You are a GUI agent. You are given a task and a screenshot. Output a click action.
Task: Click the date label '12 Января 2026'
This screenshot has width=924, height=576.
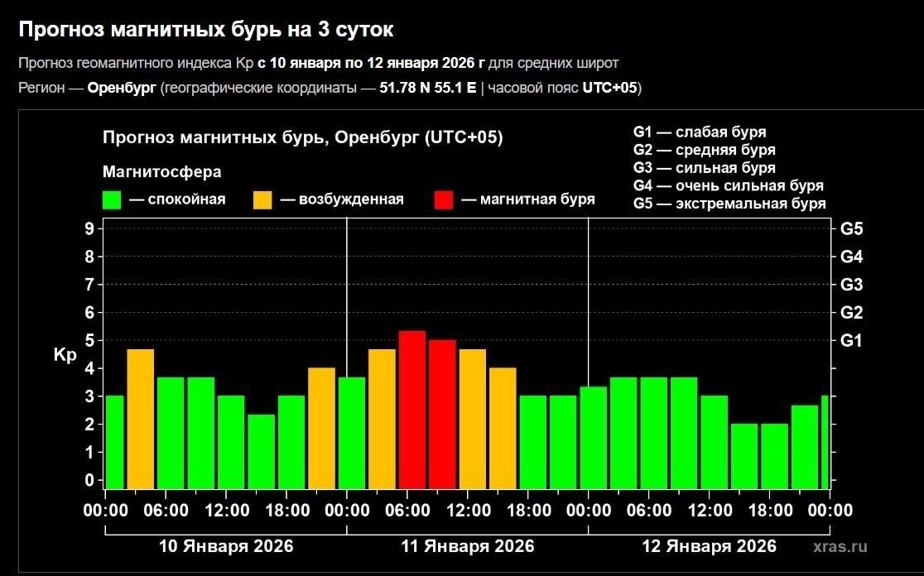coord(710,546)
